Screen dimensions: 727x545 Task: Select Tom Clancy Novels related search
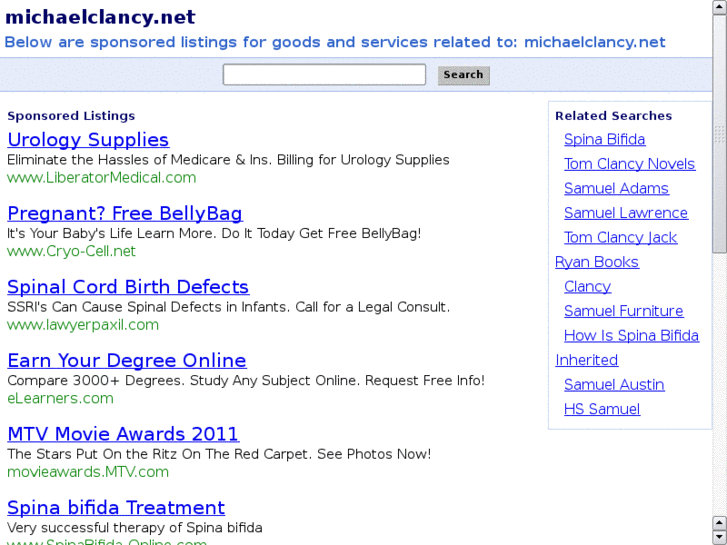pyautogui.click(x=629, y=164)
